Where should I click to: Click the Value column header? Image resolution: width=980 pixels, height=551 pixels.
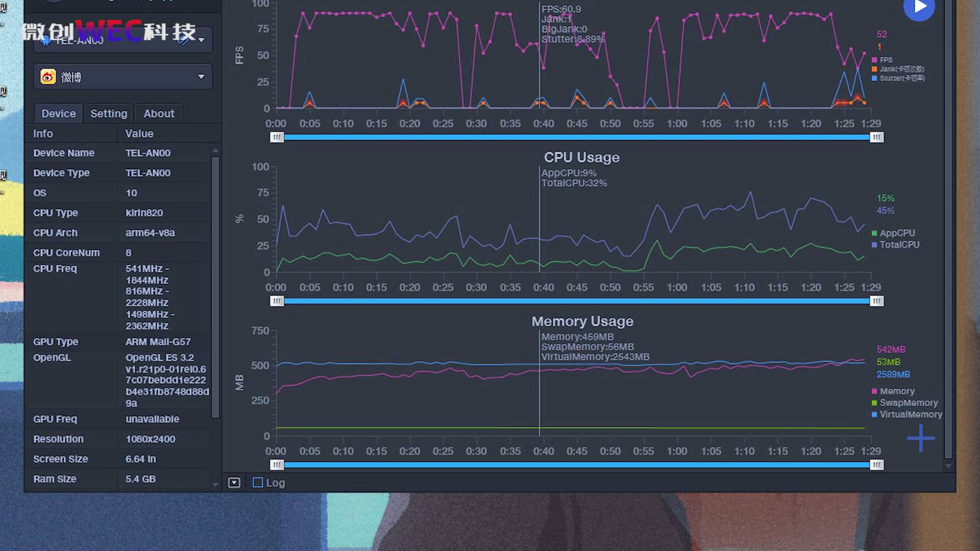[139, 134]
